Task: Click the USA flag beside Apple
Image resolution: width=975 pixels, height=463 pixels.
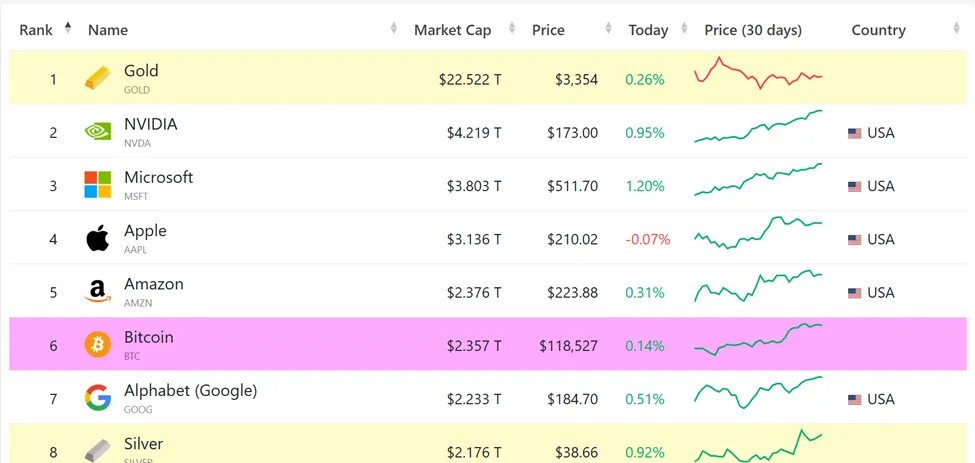Action: 854,240
